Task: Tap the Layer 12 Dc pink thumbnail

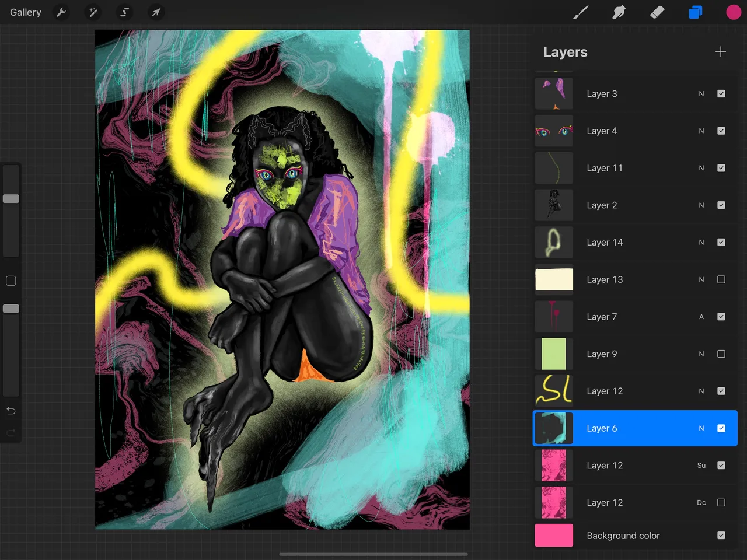Action: pyautogui.click(x=554, y=502)
